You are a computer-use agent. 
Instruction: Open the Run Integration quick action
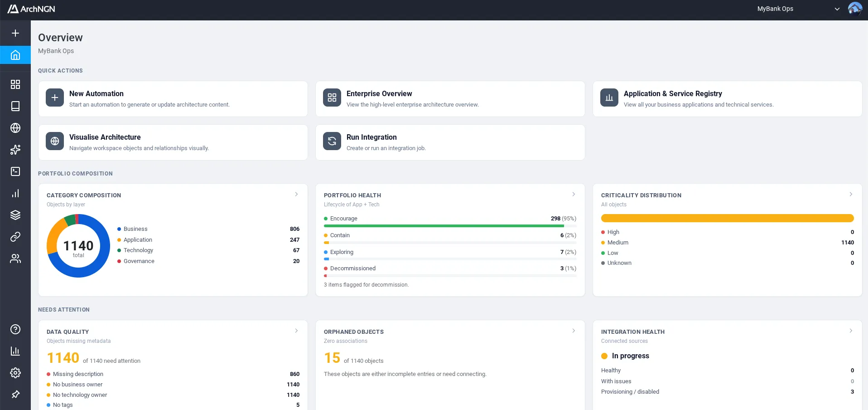(x=450, y=142)
